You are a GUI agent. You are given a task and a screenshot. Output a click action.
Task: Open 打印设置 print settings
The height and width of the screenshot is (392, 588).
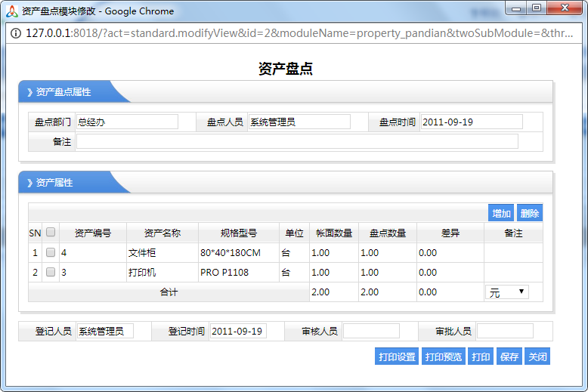coord(397,357)
